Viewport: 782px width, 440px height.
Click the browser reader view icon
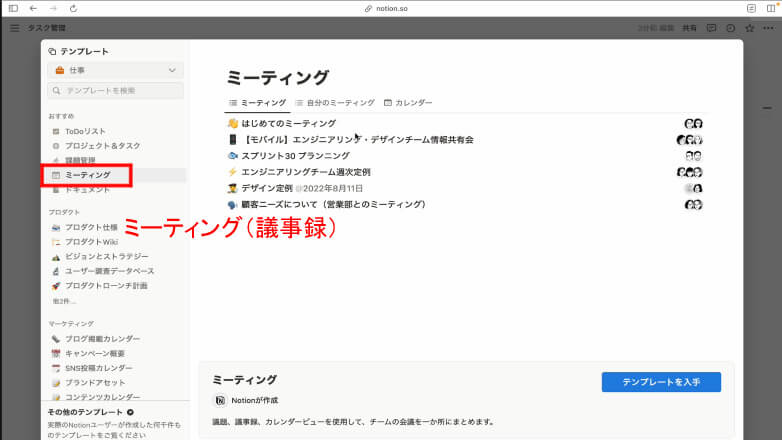tap(751, 8)
